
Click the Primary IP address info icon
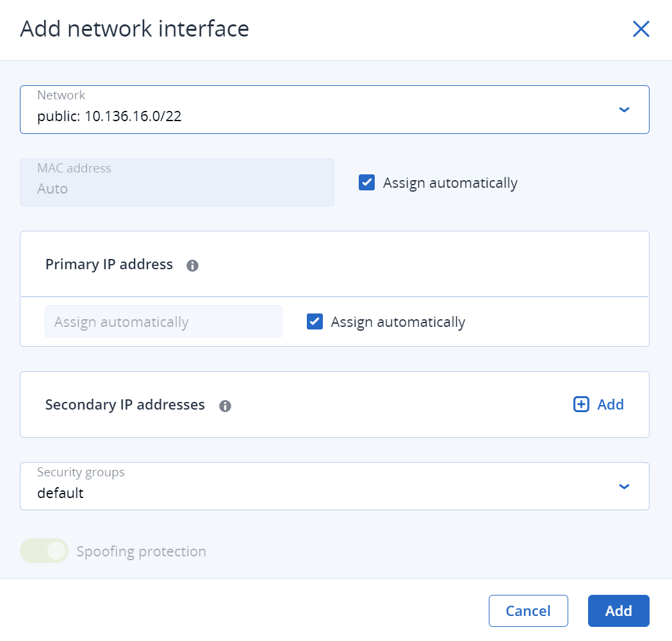click(x=192, y=265)
